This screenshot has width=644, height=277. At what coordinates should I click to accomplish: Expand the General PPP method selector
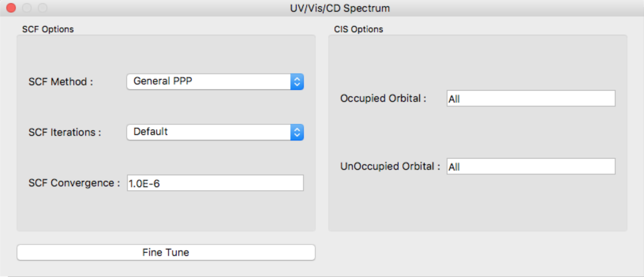[215, 82]
